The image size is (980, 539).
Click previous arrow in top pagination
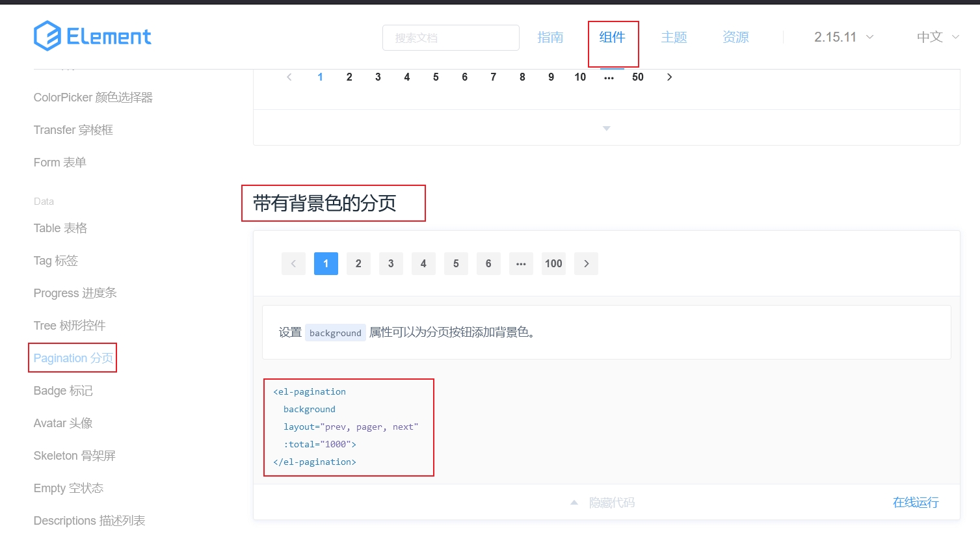point(289,77)
